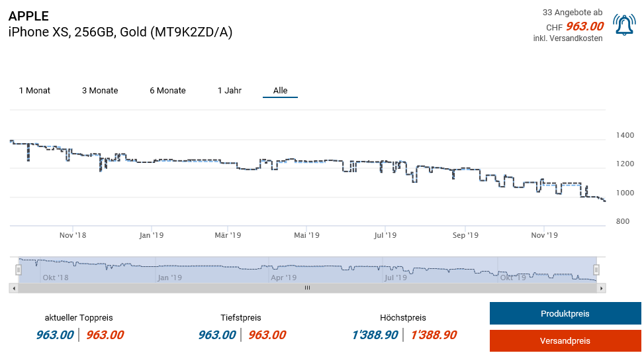Click the 33 Angebote ab text

click(x=572, y=13)
